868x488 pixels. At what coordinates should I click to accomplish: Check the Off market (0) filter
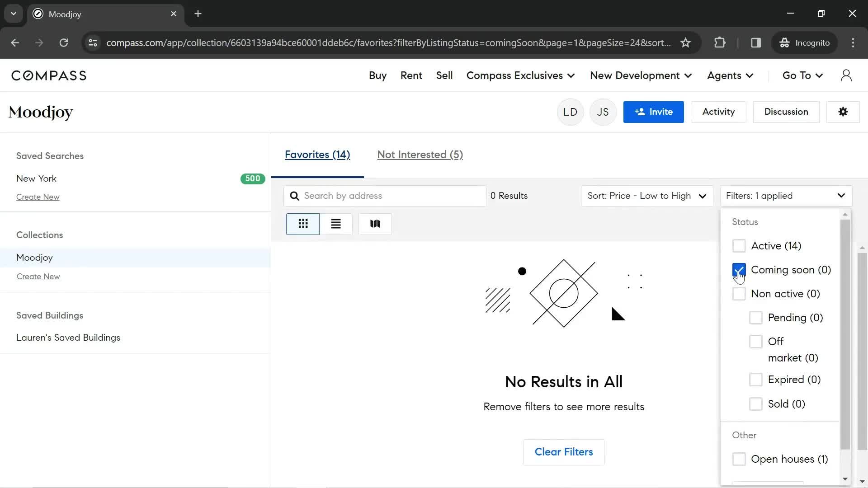click(x=755, y=342)
